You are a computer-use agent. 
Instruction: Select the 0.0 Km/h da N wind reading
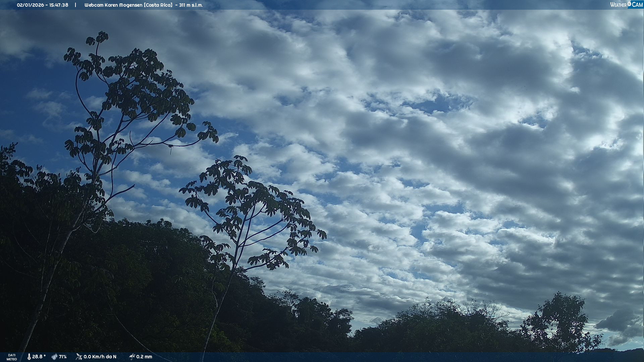pyautogui.click(x=100, y=357)
